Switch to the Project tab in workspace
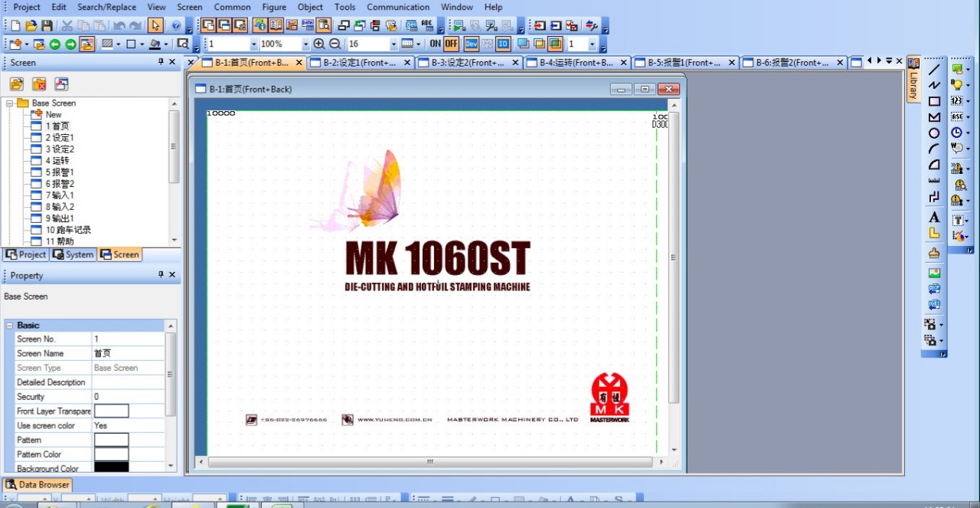The image size is (980, 508). [26, 254]
